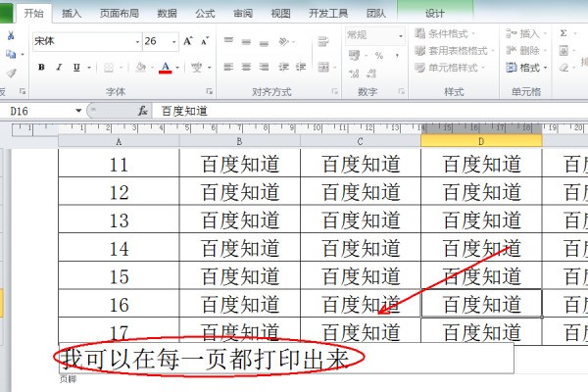Open 数字 group dialog launcher
The height and width of the screenshot is (392, 588).
click(402, 91)
